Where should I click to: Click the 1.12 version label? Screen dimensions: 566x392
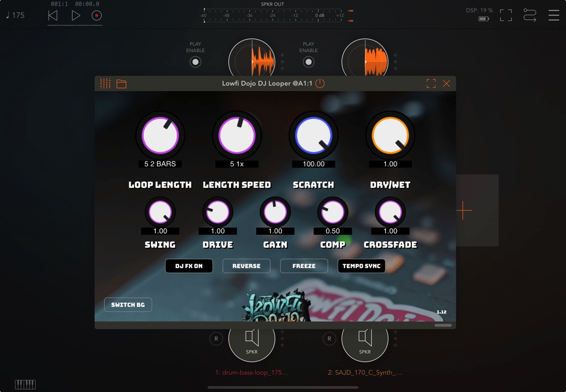[x=441, y=312]
